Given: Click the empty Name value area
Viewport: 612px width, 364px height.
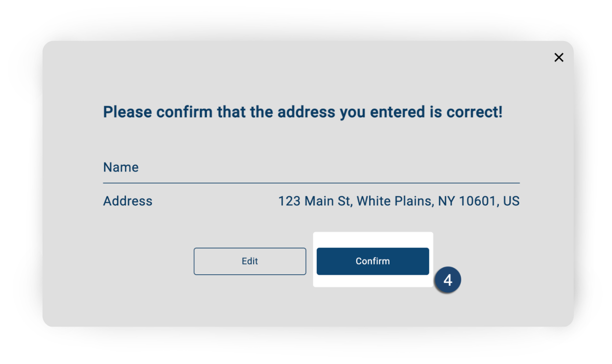Looking at the screenshot, I should tap(367, 167).
